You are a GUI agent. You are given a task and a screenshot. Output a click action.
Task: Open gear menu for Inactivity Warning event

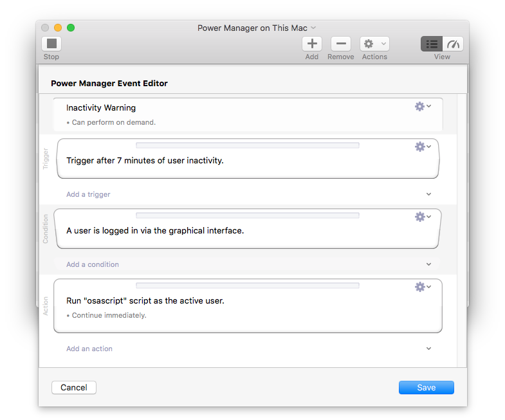click(423, 106)
